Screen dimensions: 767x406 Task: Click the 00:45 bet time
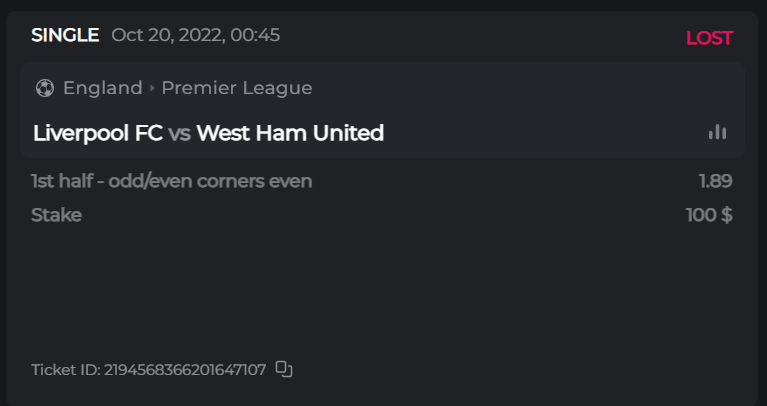(x=255, y=36)
